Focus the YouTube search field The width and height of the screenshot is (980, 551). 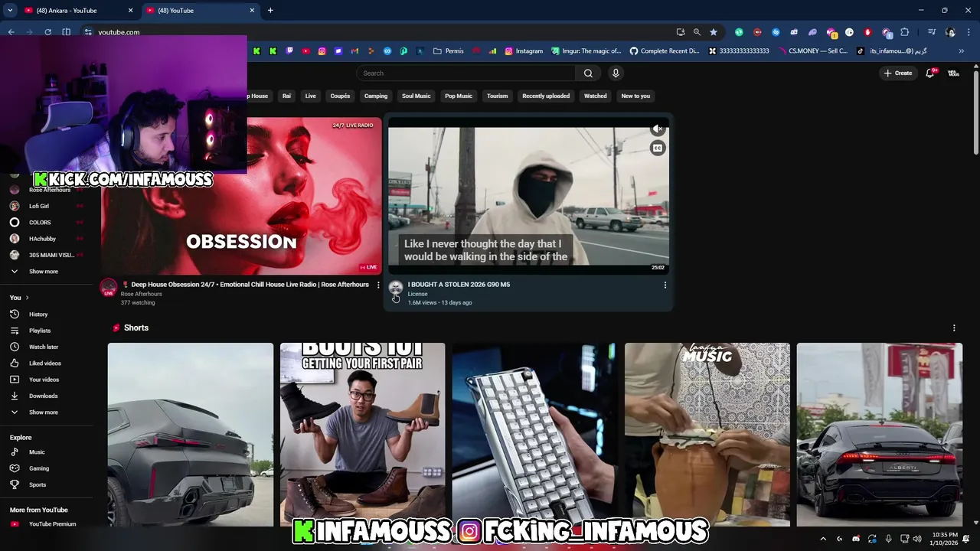point(465,73)
